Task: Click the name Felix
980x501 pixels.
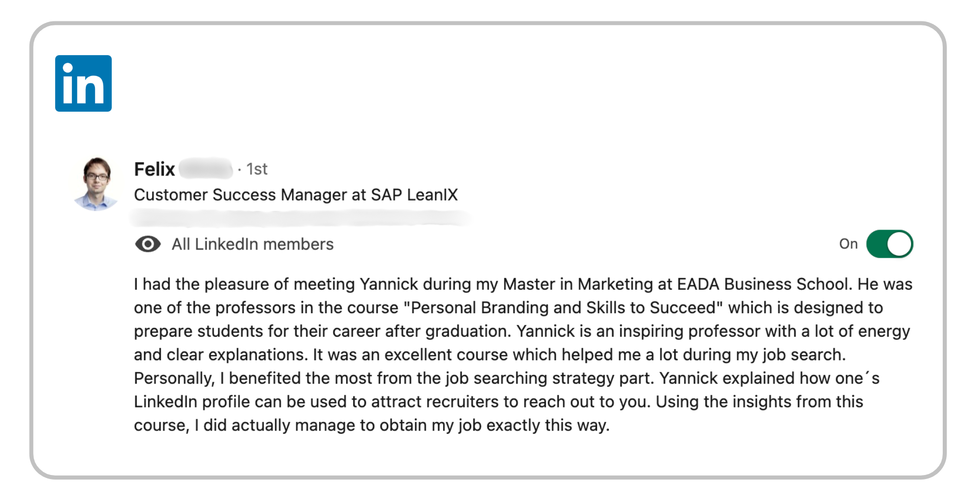Action: tap(154, 169)
